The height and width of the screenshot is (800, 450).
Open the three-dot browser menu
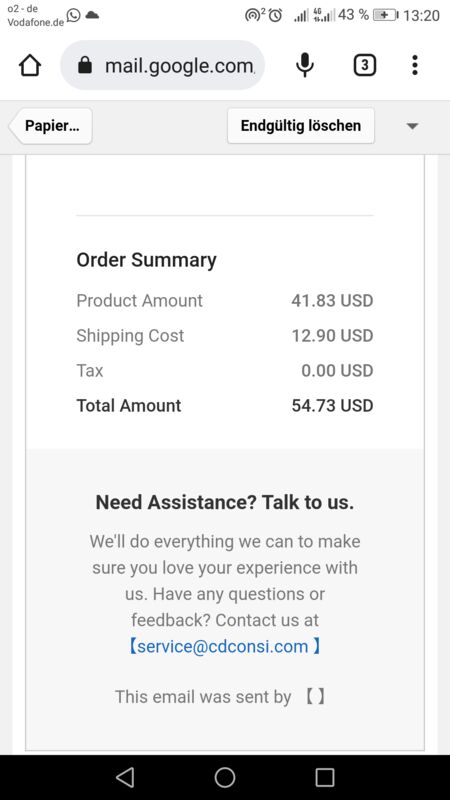point(415,65)
